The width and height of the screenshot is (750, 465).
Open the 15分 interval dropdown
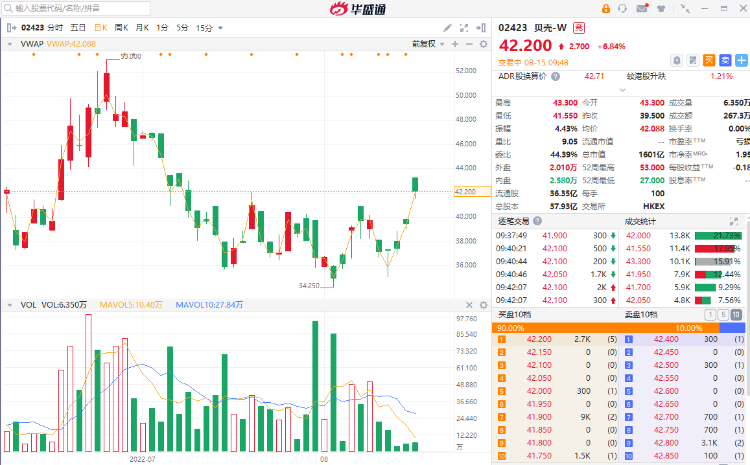pos(206,27)
